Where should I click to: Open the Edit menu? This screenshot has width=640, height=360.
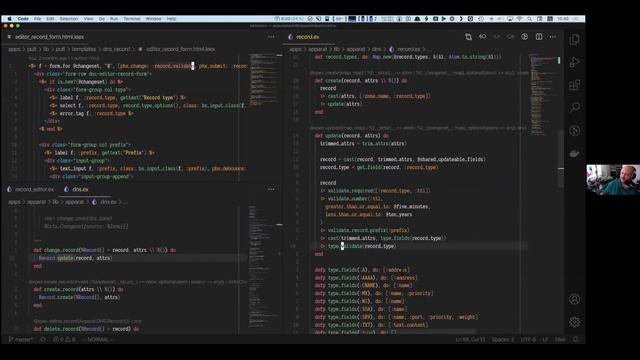pos(50,19)
